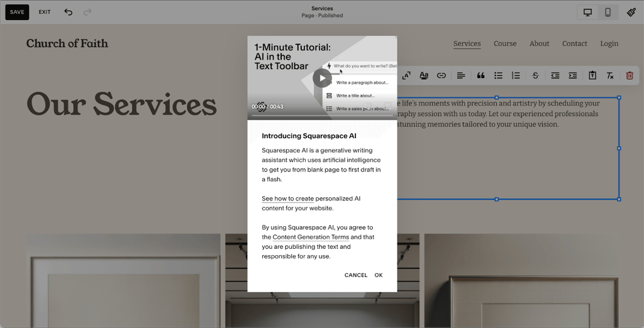Open the Course navigation item
644x328 pixels.
click(505, 43)
